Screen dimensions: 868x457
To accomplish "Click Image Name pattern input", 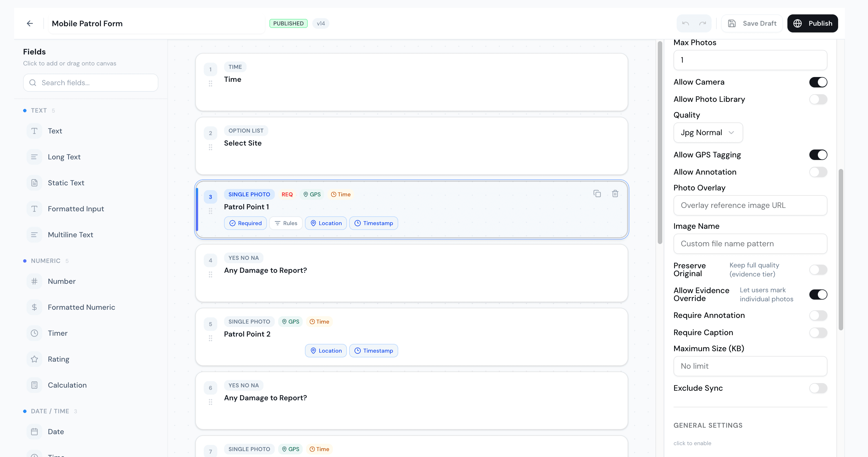I will click(750, 243).
